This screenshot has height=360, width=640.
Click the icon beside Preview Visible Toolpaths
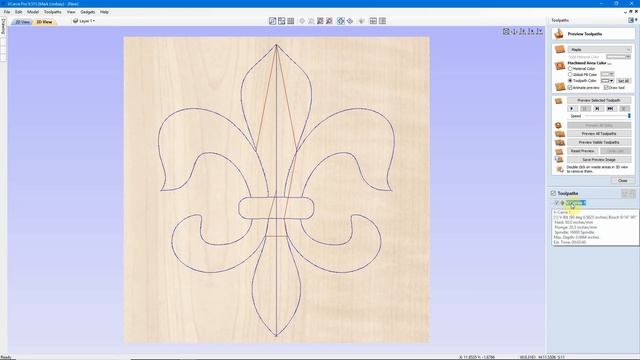pyautogui.click(x=559, y=142)
